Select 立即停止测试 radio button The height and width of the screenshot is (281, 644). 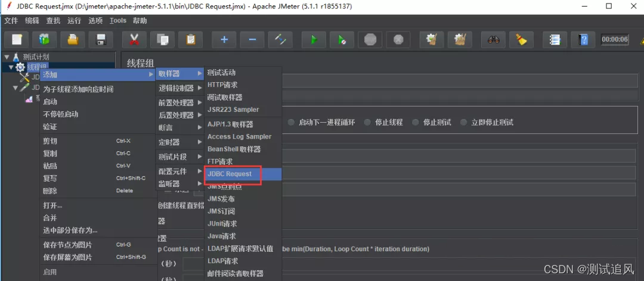click(x=463, y=122)
